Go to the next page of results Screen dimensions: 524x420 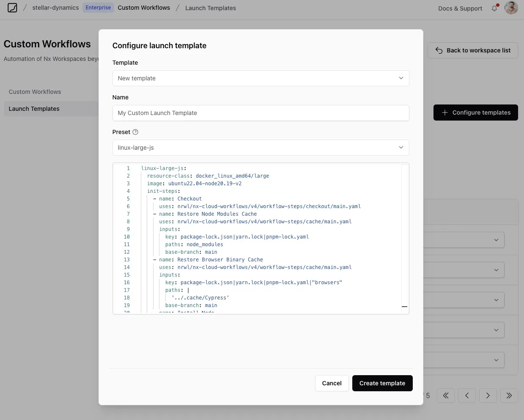488,395
